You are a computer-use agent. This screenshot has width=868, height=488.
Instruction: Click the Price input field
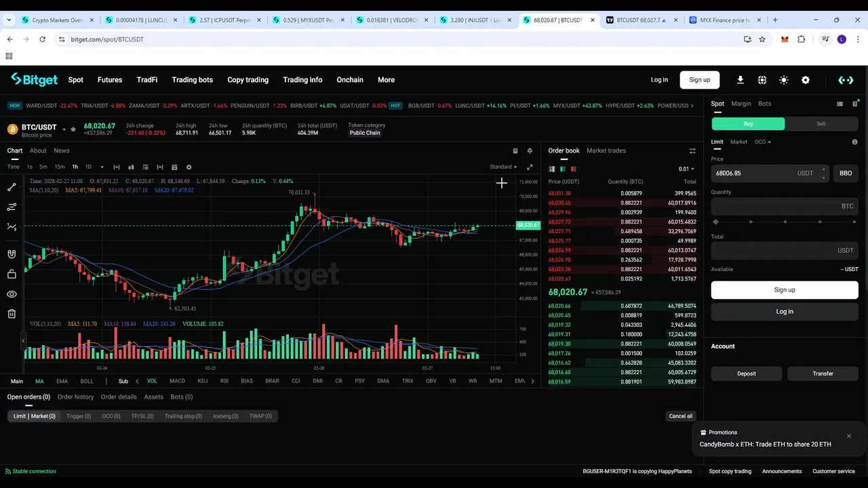(x=770, y=174)
